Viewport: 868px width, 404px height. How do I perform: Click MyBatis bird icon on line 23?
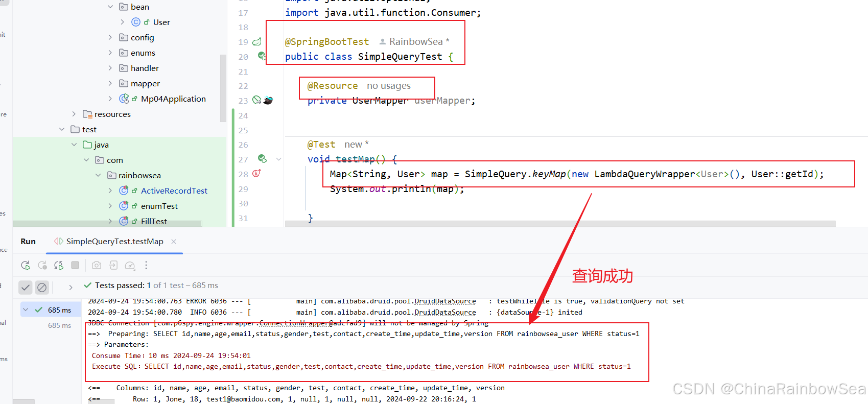pos(268,101)
